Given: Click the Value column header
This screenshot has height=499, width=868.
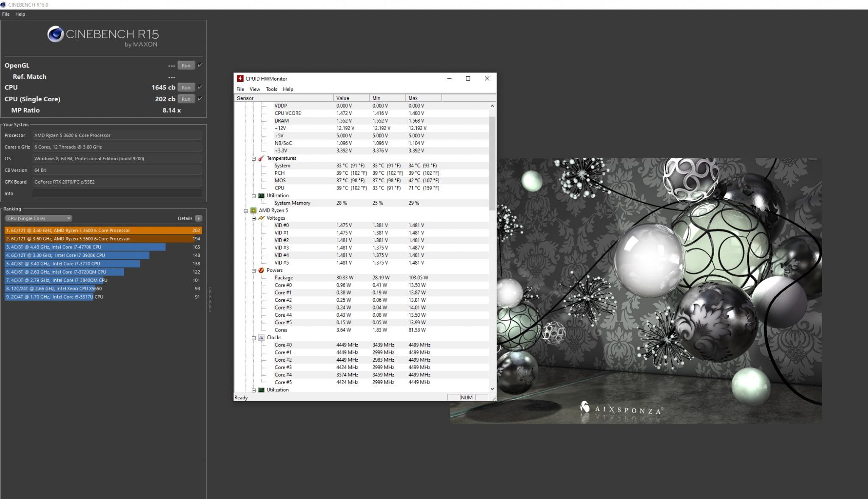Looking at the screenshot, I should click(x=351, y=98).
